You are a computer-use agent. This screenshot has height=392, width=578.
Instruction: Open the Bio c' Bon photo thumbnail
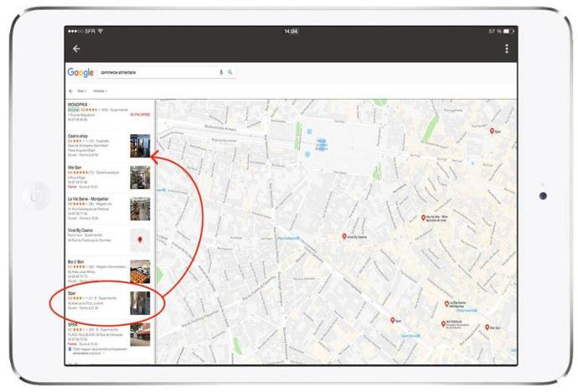tap(140, 271)
